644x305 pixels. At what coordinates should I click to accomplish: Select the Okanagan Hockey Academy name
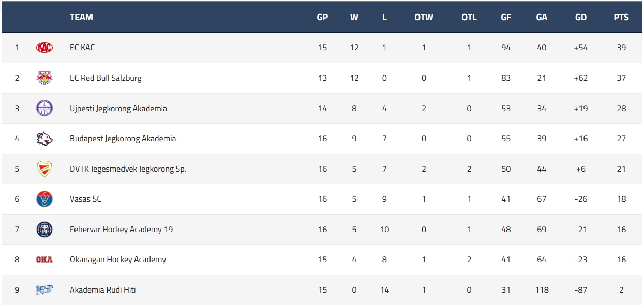pos(118,260)
